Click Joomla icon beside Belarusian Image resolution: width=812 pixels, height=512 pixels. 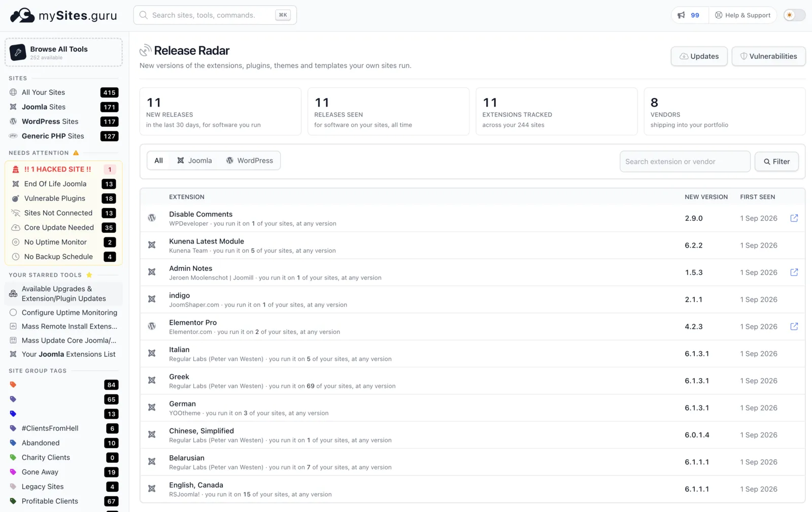[x=152, y=462]
